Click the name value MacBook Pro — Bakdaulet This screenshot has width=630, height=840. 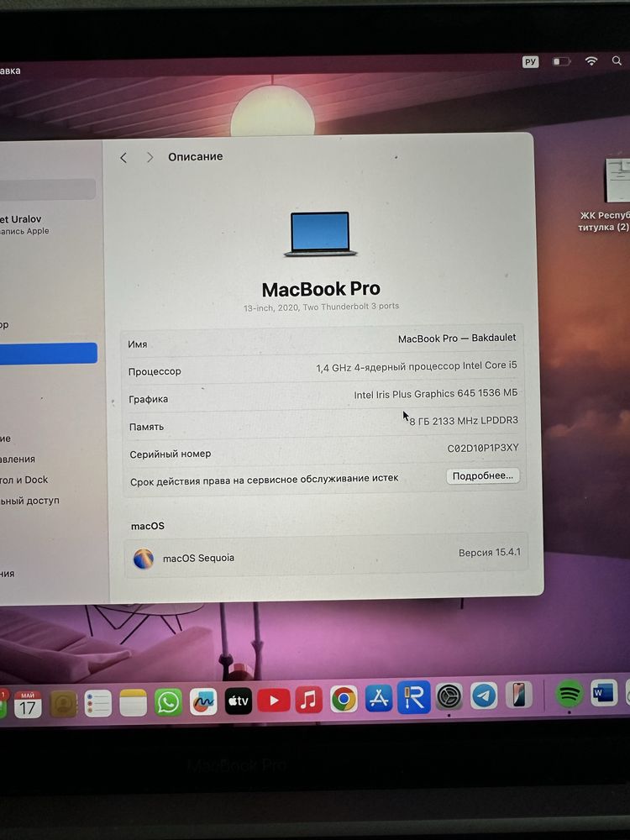[457, 338]
